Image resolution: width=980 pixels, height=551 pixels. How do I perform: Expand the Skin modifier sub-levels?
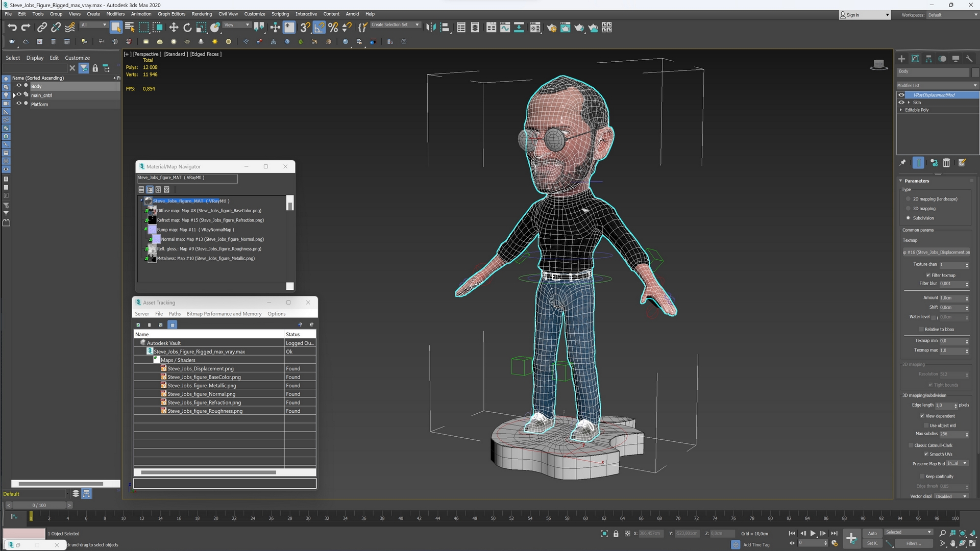[909, 103]
